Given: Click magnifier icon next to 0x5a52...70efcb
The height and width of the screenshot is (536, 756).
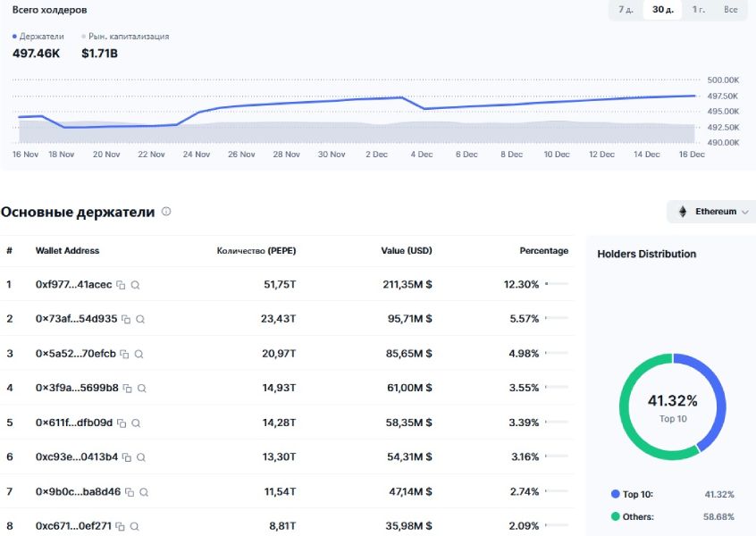Looking at the screenshot, I should pyautogui.click(x=139, y=354).
